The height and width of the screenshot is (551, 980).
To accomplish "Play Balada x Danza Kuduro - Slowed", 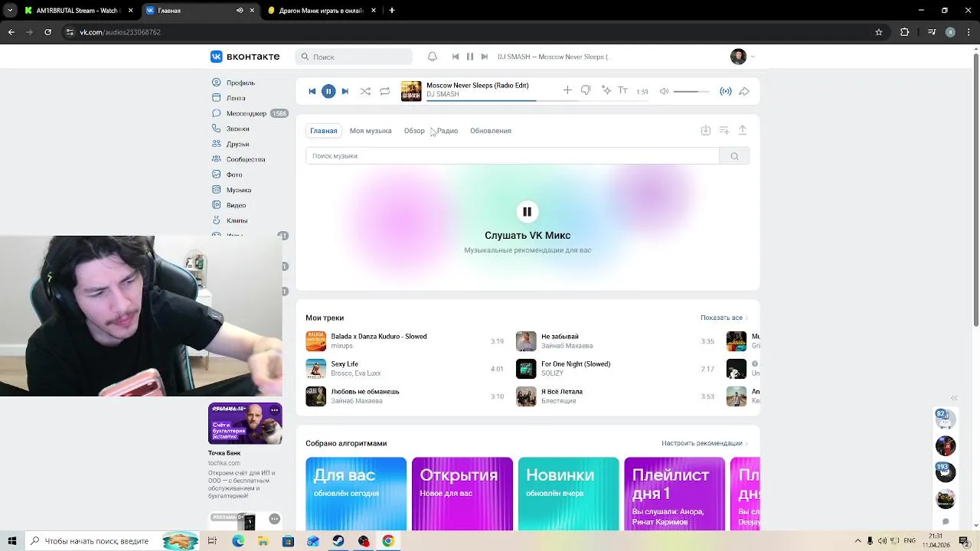I will click(x=405, y=341).
